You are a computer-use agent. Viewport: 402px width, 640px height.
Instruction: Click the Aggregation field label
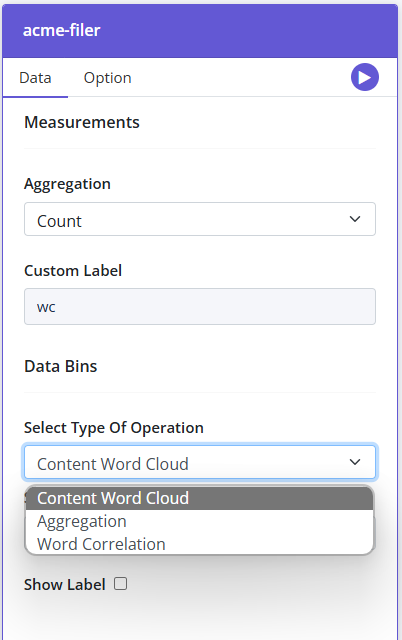[x=67, y=184]
